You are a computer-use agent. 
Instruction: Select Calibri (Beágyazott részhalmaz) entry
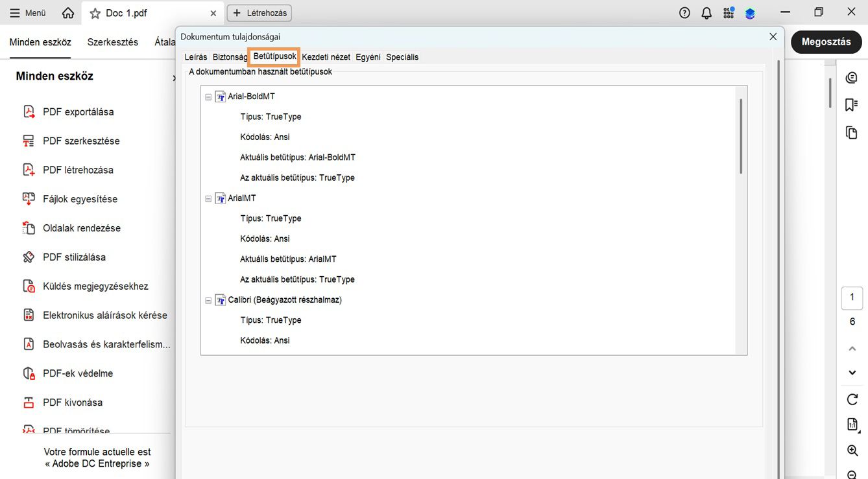(285, 300)
